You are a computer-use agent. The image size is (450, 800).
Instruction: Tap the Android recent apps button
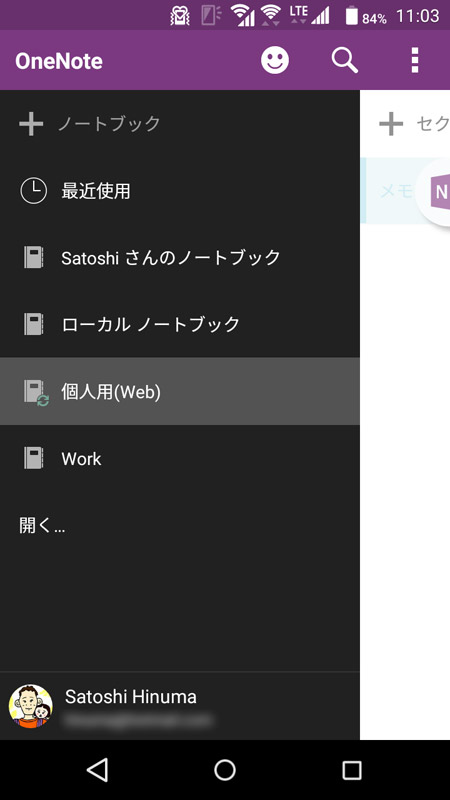(x=352, y=769)
